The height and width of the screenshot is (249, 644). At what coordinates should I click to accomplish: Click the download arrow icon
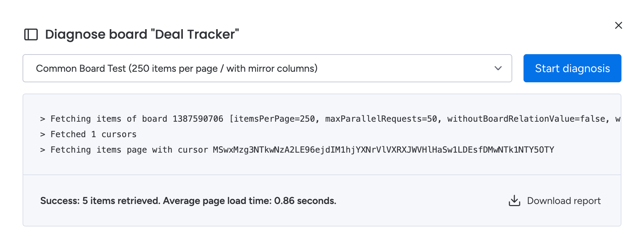pos(514,201)
